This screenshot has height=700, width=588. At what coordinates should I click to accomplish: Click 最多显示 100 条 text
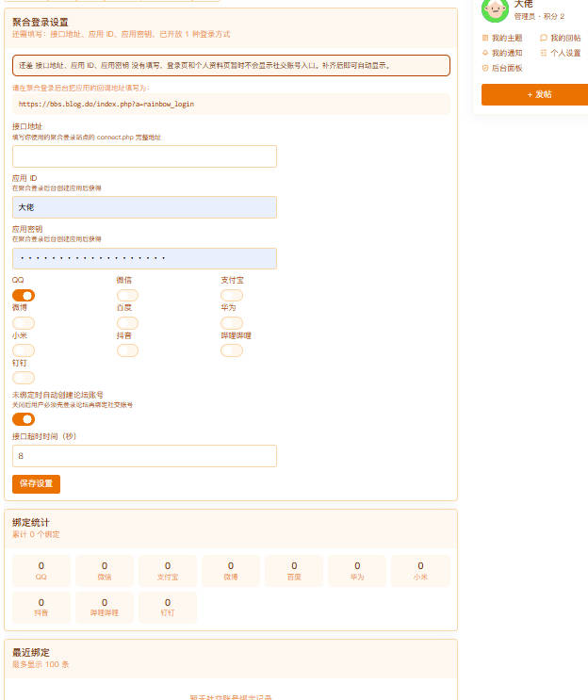(41, 664)
